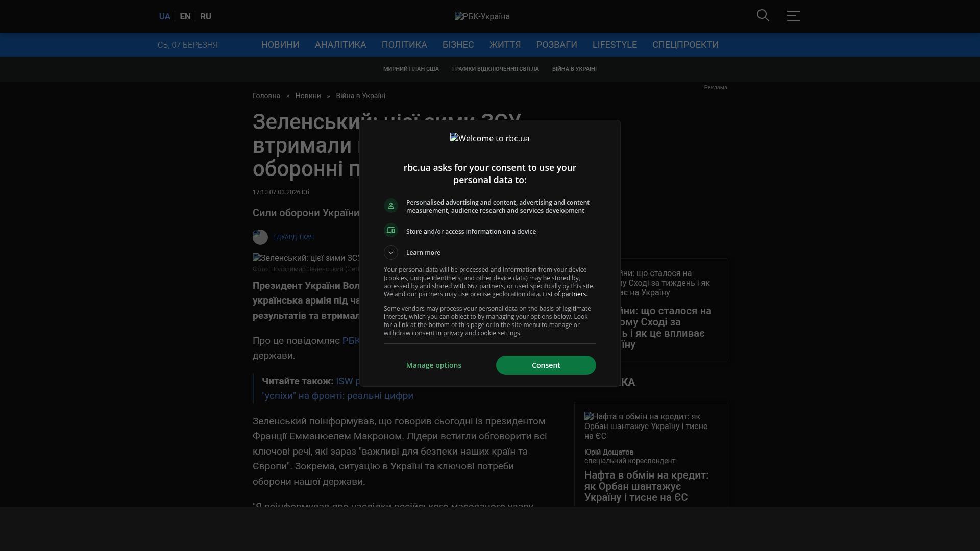Open the search magnifier icon

tap(763, 16)
